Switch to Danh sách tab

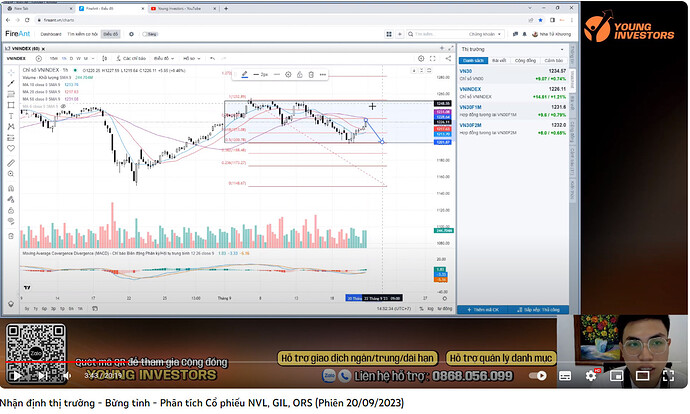tap(473, 60)
